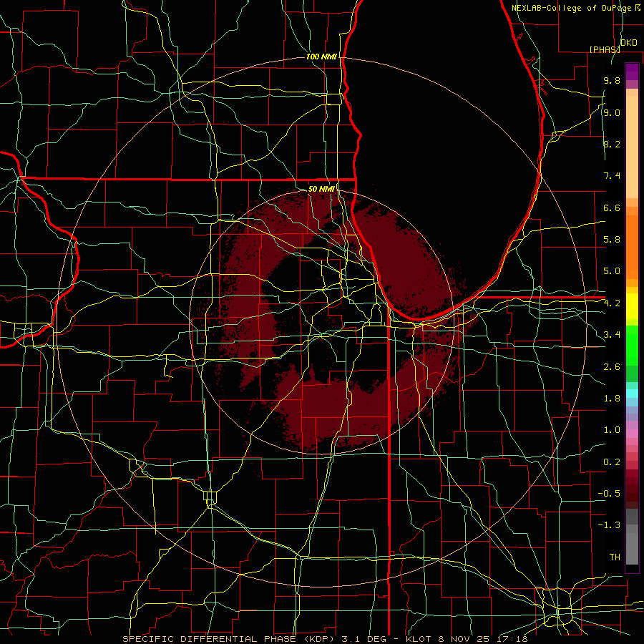Image resolution: width=644 pixels, height=644 pixels.
Task: Click the Specific Differential Phase caption
Action: (325, 639)
